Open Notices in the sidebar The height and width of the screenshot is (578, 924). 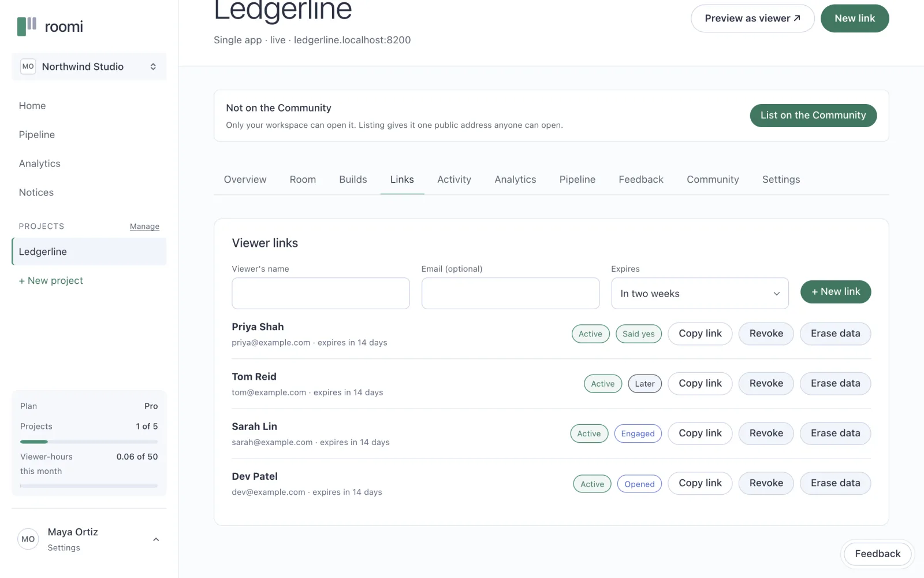point(36,192)
